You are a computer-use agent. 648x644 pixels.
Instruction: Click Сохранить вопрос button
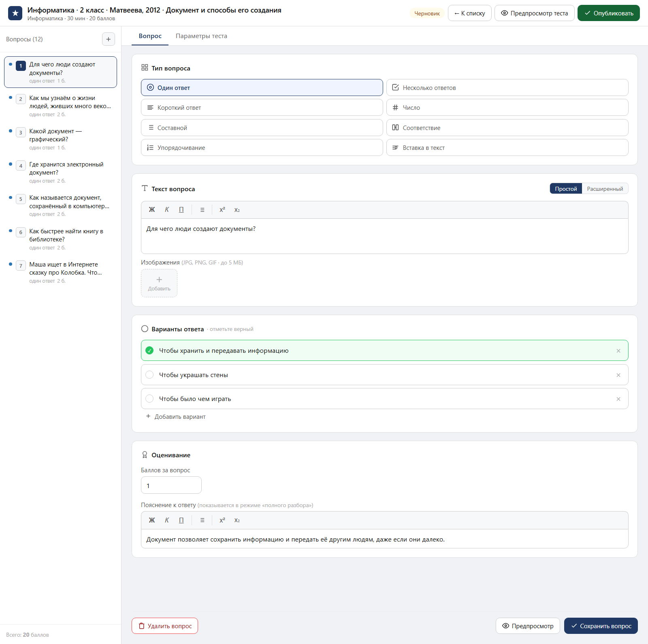pos(601,626)
